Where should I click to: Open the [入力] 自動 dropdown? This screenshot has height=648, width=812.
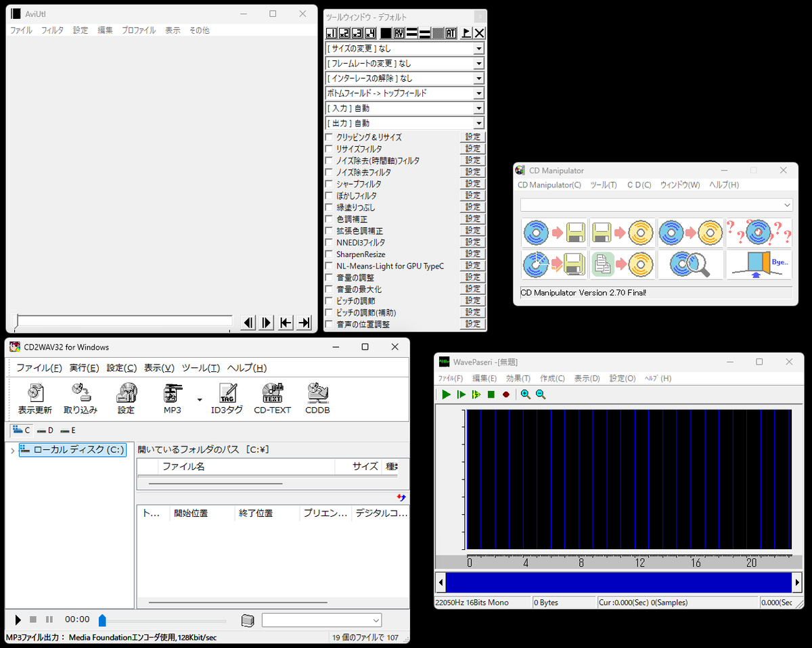[x=405, y=108]
